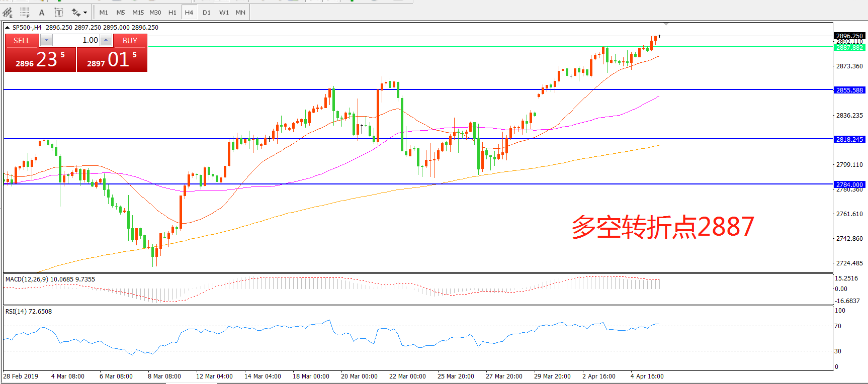Open the arrows objects dropdown arrow
This screenshot has height=384, width=868.
click(85, 13)
